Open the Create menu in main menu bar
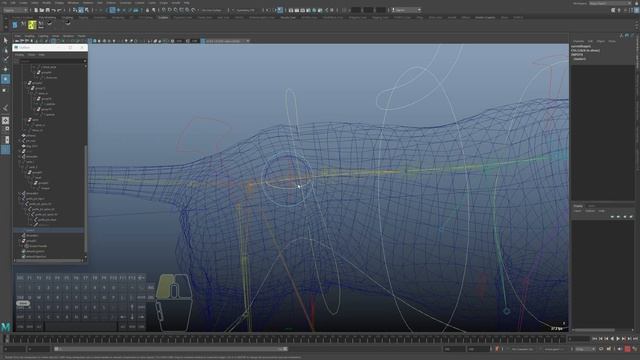 point(24,3)
